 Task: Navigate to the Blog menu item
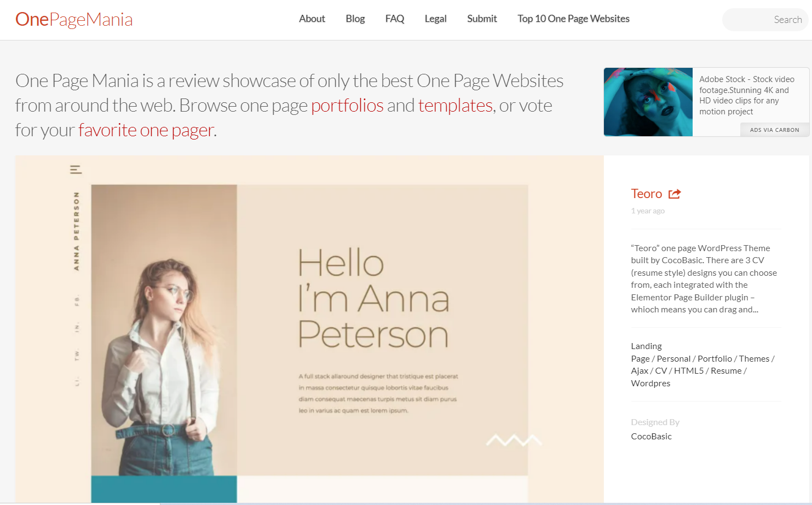coord(355,19)
